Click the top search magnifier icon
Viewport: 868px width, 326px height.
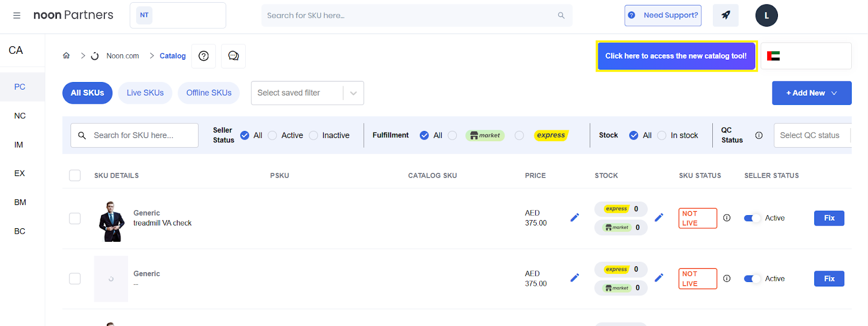561,15
